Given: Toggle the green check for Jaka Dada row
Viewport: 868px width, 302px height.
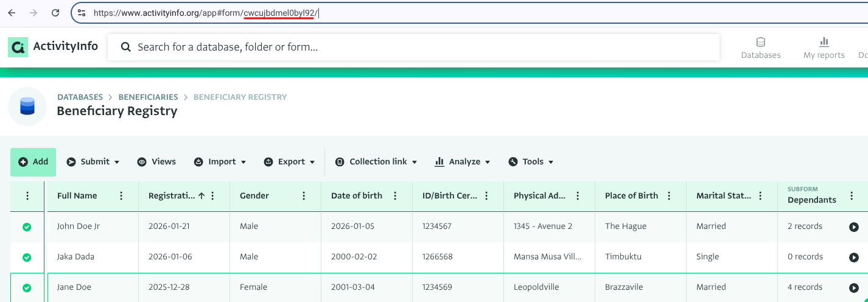Looking at the screenshot, I should click(x=27, y=258).
